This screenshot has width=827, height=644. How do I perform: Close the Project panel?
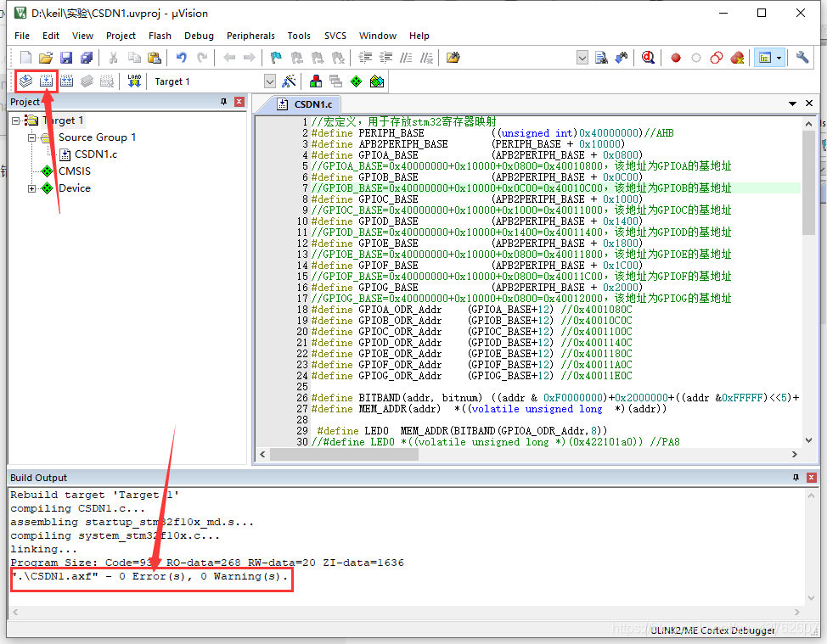click(x=239, y=102)
